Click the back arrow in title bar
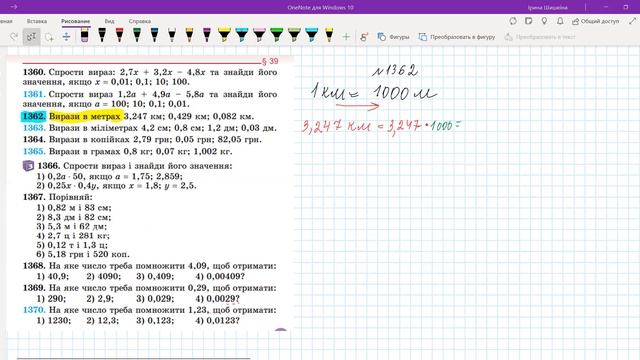This screenshot has width=640, height=360. click(13, 7)
